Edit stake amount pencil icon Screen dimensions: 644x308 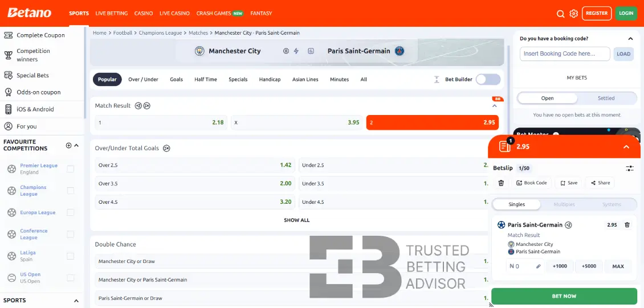[539, 266]
